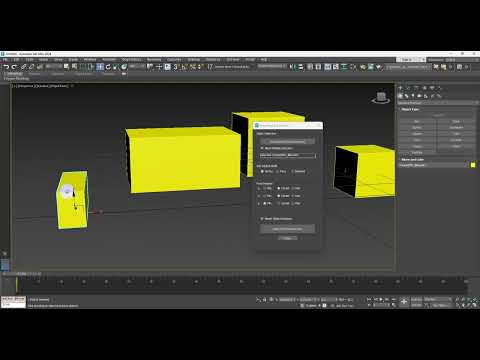
Task: Click the Redo arrow in main toolbar
Action: pyautogui.click(x=14, y=67)
